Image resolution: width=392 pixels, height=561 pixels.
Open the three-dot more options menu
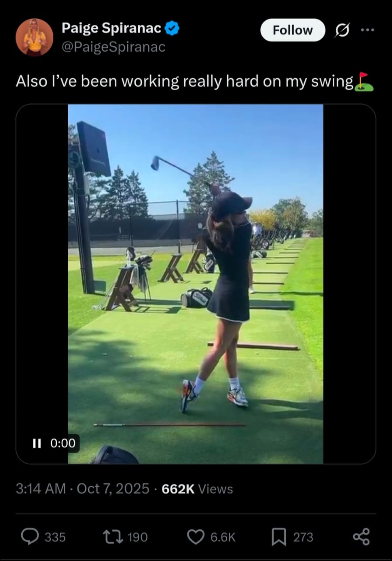click(367, 30)
